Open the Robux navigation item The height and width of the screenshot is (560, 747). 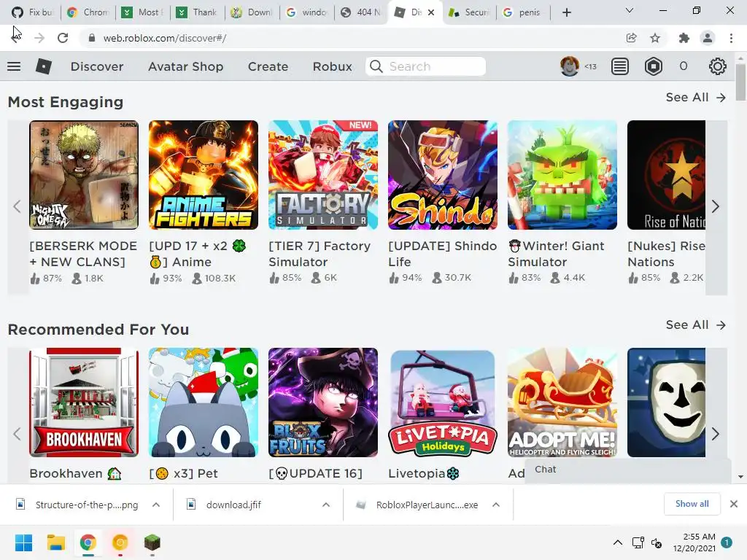click(333, 66)
